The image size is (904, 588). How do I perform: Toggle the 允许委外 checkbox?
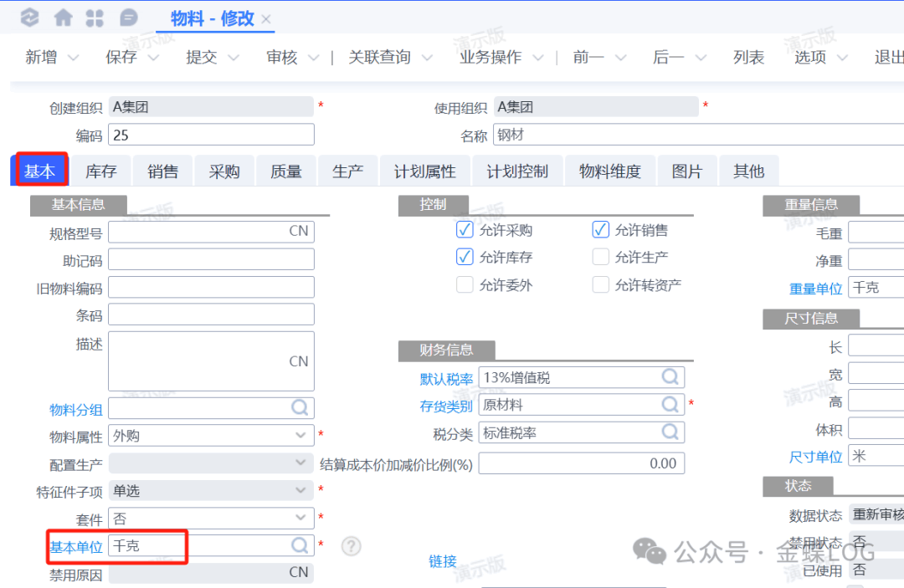pos(465,284)
